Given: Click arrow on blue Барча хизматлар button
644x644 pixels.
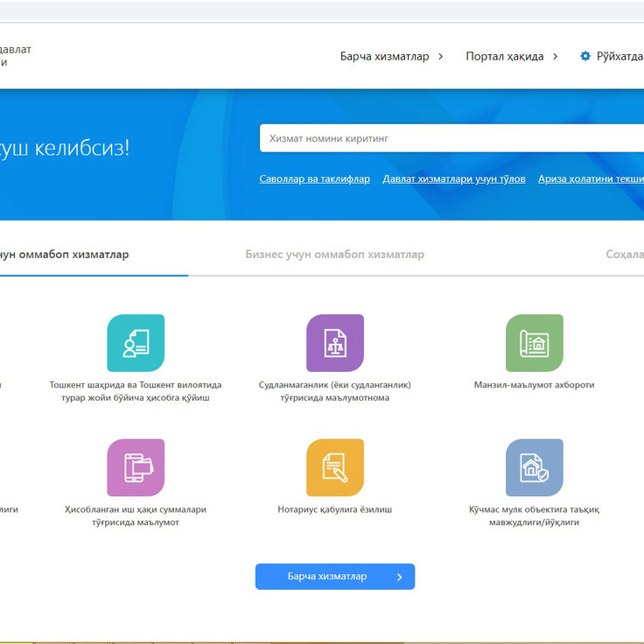Looking at the screenshot, I should click(400, 577).
